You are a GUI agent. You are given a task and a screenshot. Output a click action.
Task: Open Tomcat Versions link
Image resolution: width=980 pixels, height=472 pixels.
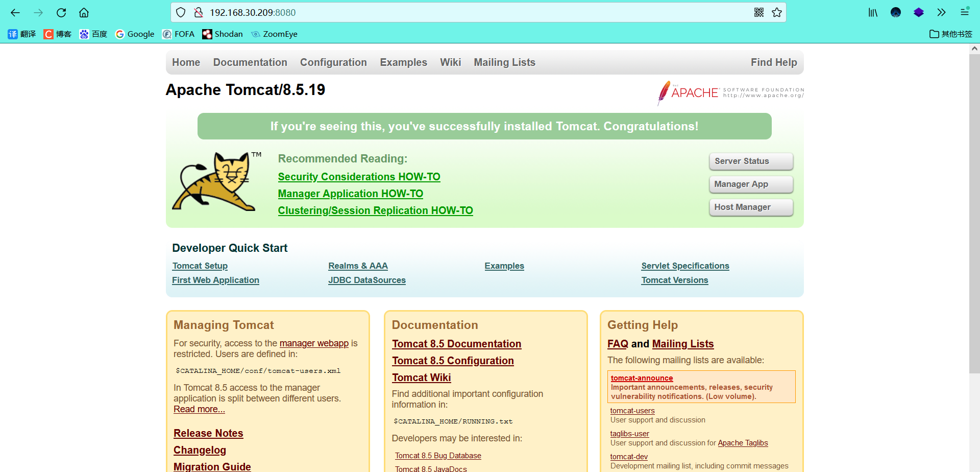[x=675, y=280]
